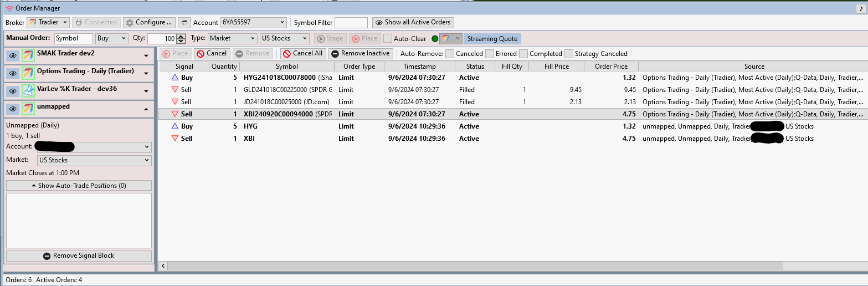Open the manual order Type Market dropdown
Image resolution: width=868 pixels, height=286 pixels.
pyautogui.click(x=232, y=39)
